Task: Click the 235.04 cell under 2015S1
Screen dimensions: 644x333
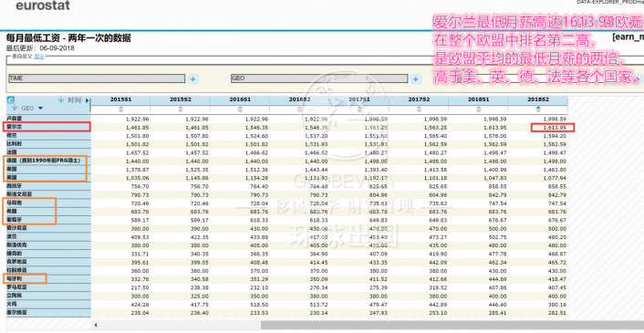Action: [x=140, y=312]
